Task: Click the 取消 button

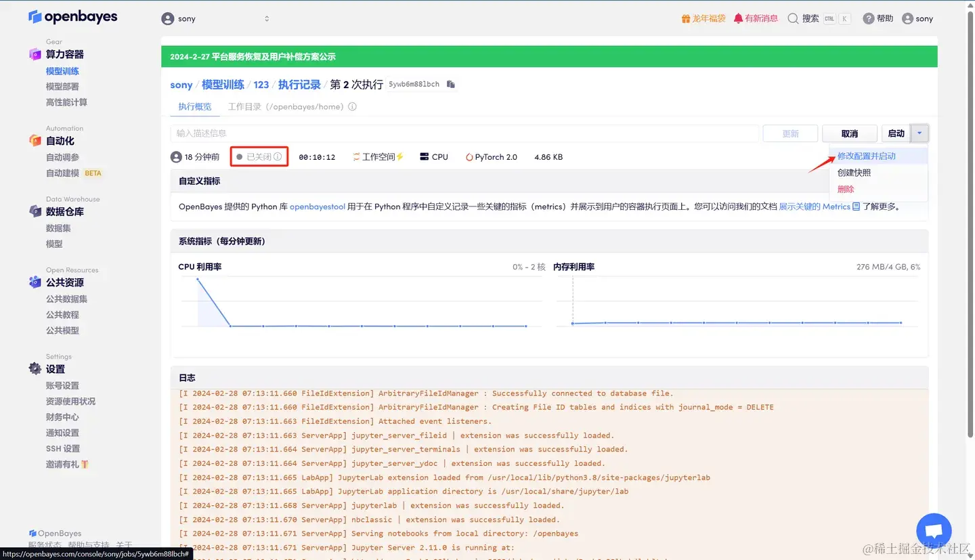Action: coord(850,133)
